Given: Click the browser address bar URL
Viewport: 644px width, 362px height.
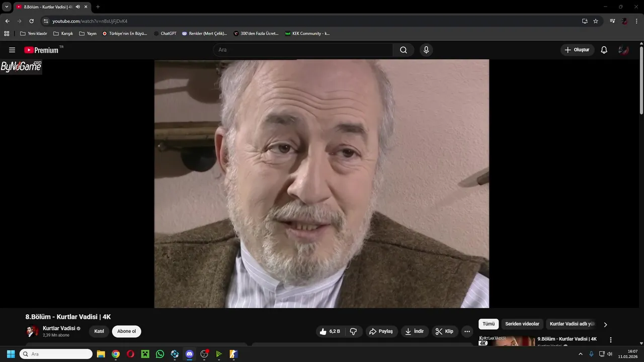Looking at the screenshot, I should pos(90,21).
